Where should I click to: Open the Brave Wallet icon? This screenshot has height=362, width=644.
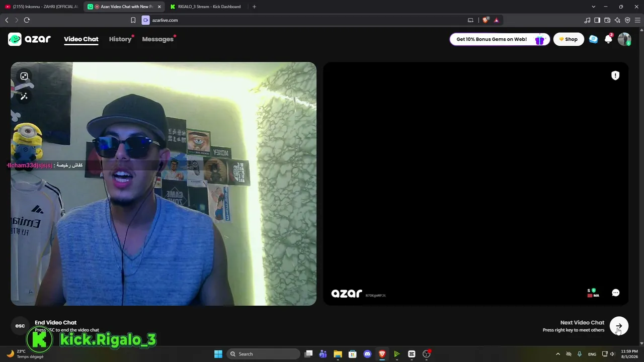(607, 20)
